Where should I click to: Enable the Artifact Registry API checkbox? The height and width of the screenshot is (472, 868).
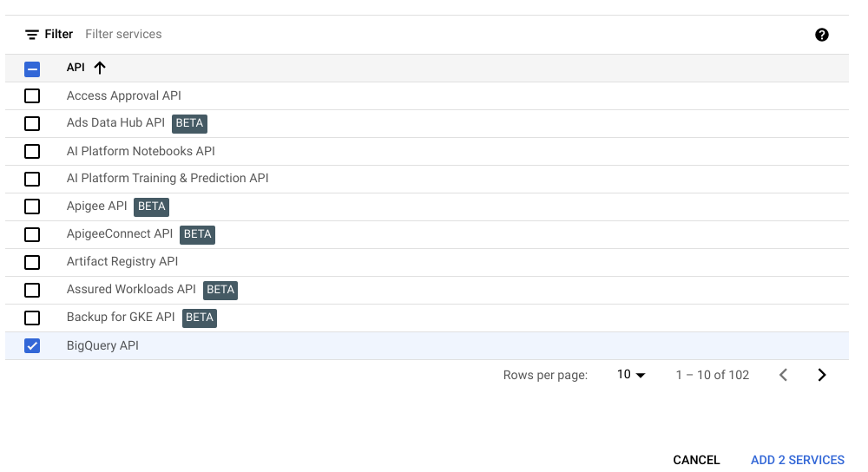click(x=32, y=262)
